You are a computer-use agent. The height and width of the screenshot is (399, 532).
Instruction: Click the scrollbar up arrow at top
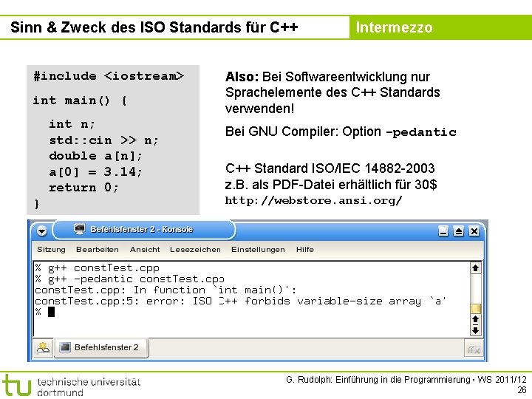475,268
